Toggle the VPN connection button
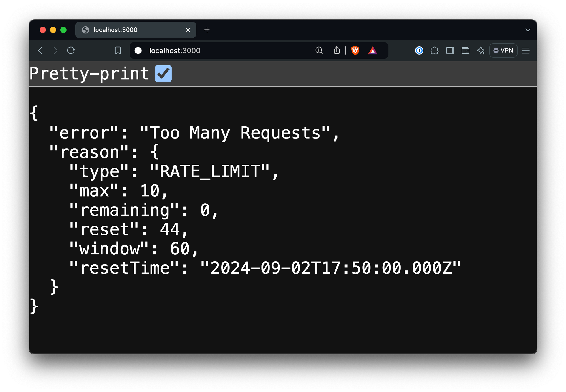This screenshot has height=392, width=566. tap(503, 51)
